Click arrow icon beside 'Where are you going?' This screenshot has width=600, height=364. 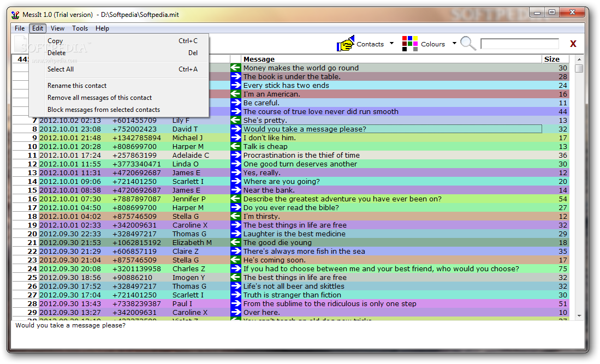[236, 181]
